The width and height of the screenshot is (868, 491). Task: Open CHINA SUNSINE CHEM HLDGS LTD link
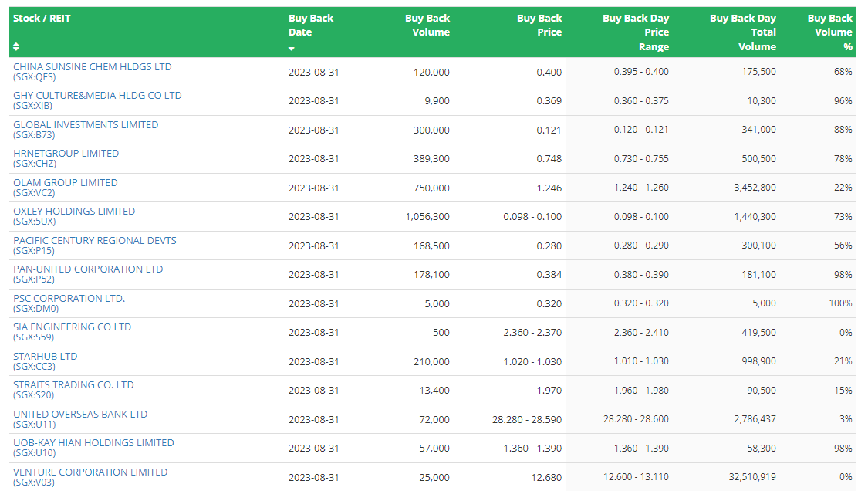93,72
